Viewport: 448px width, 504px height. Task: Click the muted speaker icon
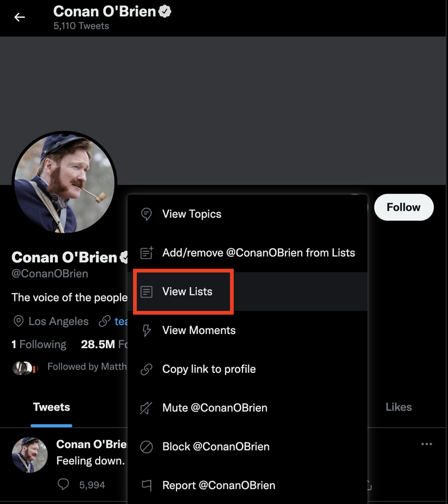click(x=146, y=408)
